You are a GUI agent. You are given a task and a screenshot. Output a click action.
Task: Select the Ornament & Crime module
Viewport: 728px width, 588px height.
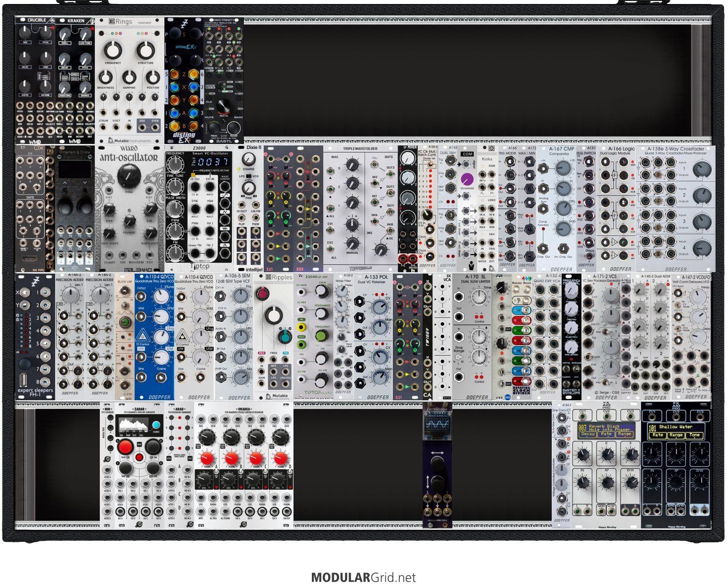74,208
